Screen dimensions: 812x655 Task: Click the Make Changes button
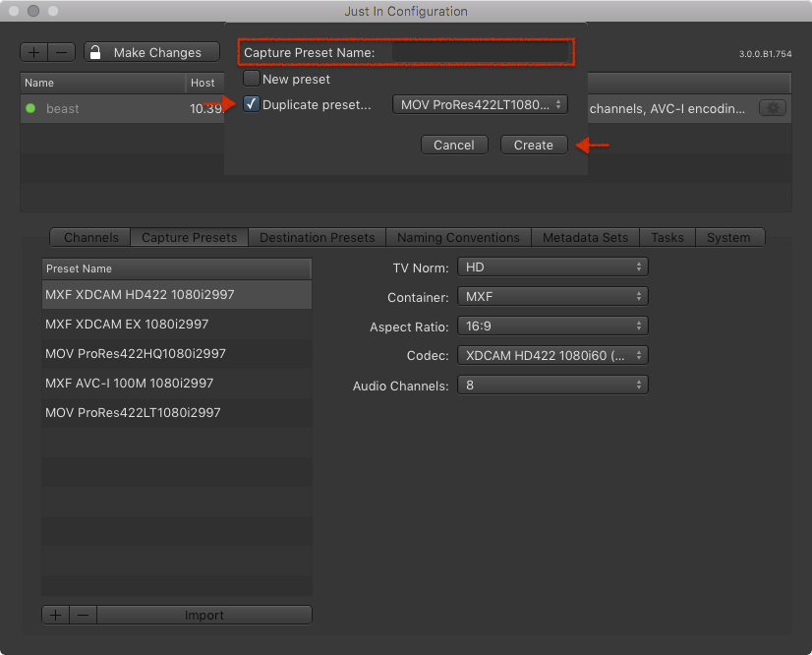tap(151, 52)
